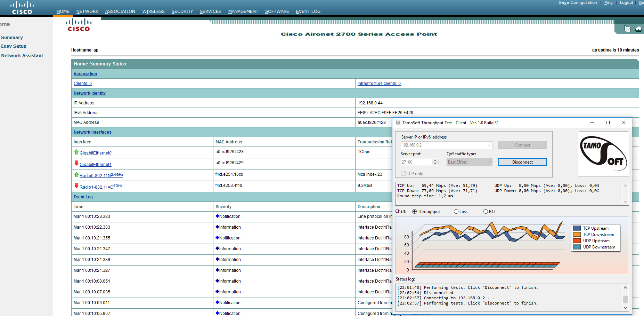
Task: Increase server port with up stepper
Action: (435, 160)
